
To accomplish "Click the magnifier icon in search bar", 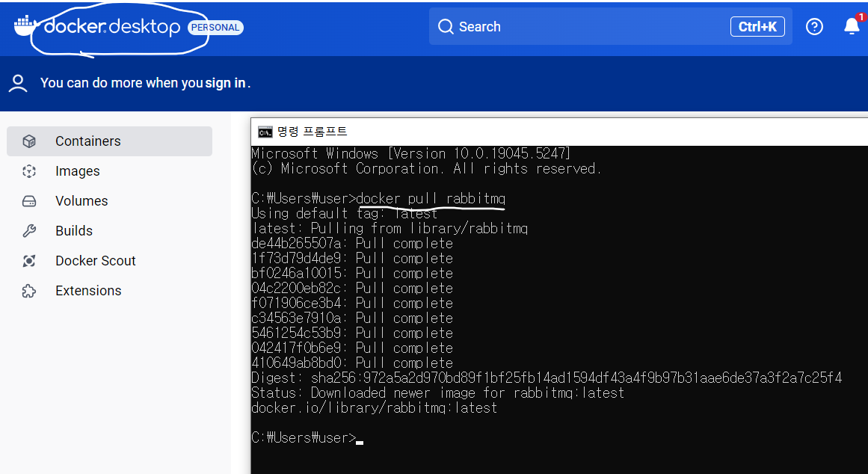I will click(x=446, y=27).
